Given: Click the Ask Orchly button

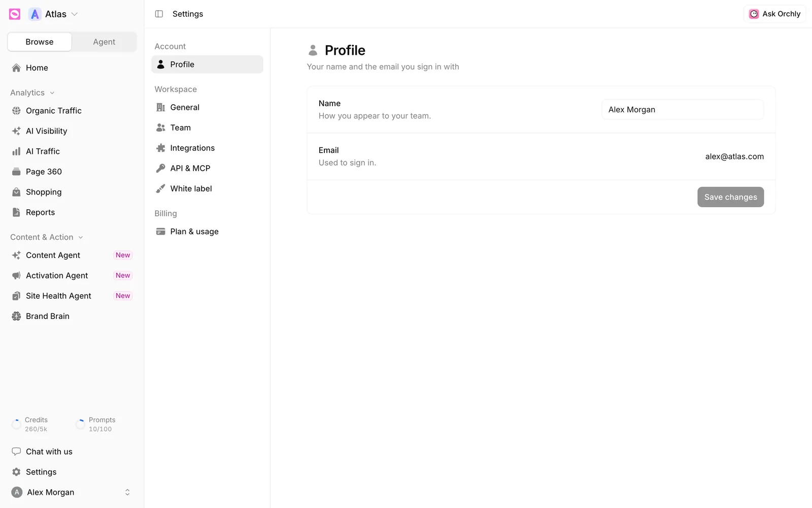Looking at the screenshot, I should tap(774, 14).
